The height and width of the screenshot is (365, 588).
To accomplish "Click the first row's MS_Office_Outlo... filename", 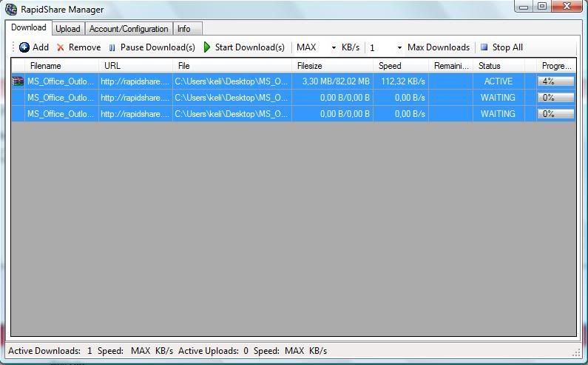I will 61,81.
